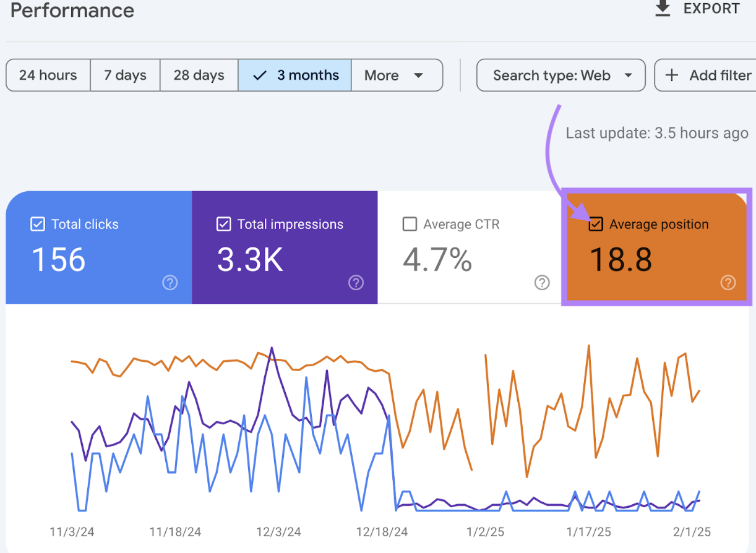Viewport: 756px width, 553px height.
Task: Click the Add filter button
Action: [x=710, y=75]
